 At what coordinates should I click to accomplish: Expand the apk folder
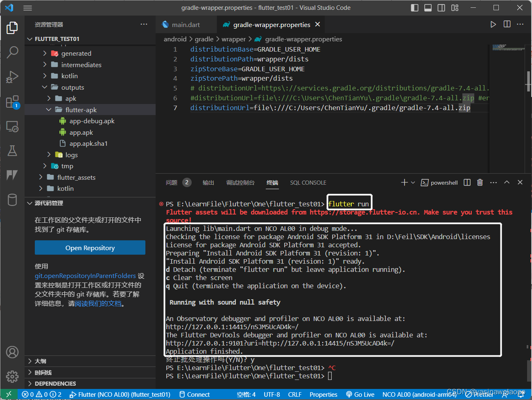click(90, 98)
